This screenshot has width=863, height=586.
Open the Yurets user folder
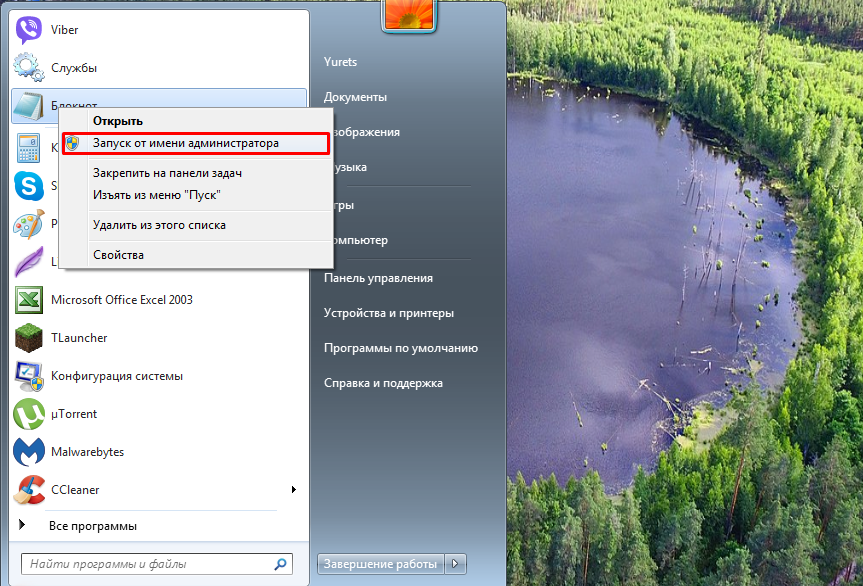pos(340,62)
